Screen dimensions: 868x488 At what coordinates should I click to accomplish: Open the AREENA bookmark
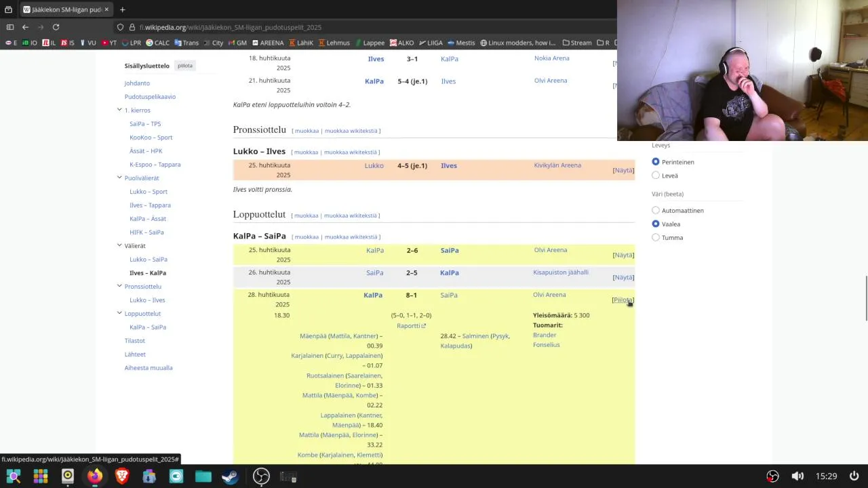267,43
